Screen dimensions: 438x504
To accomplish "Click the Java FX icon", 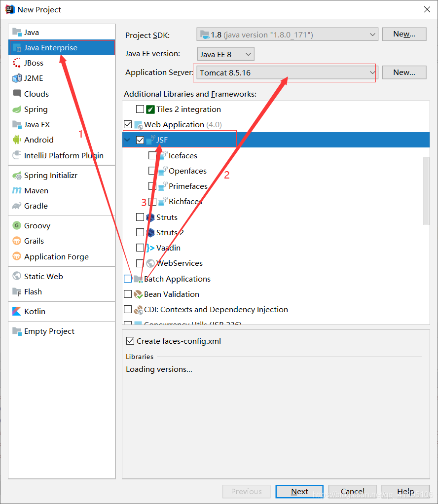I will tap(17, 124).
